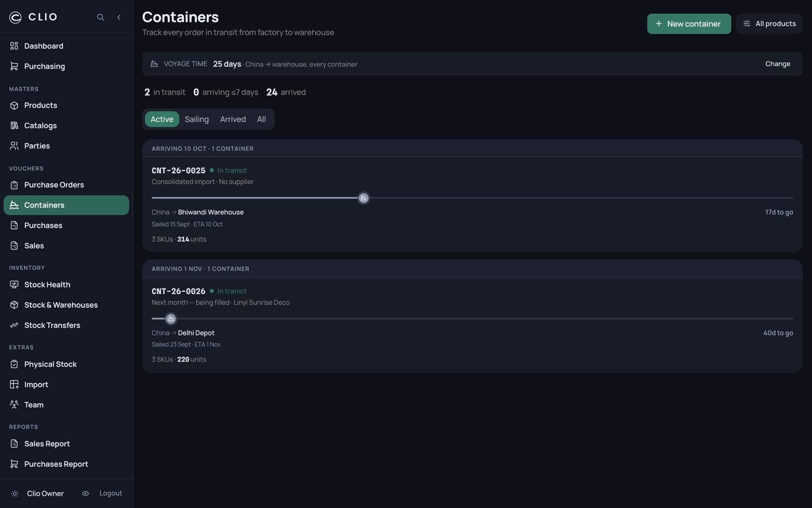Click the Stock Transfers arrows icon
The image size is (812, 508).
pos(14,325)
